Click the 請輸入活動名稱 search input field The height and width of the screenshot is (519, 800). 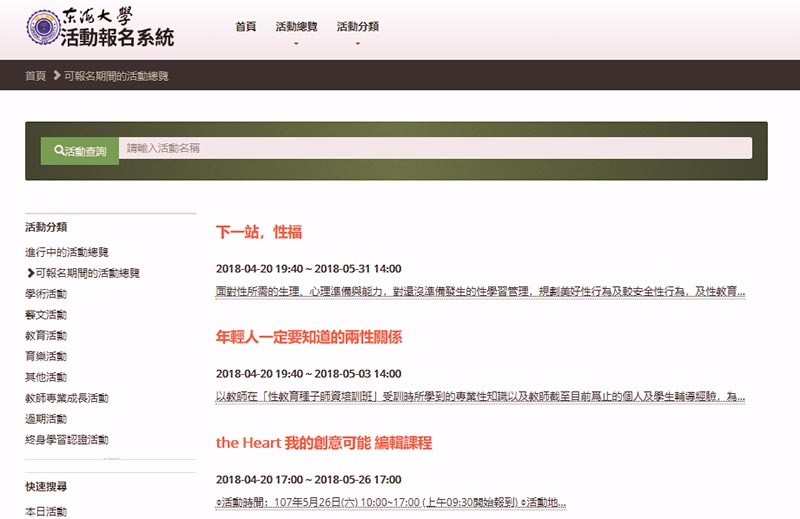pos(435,148)
